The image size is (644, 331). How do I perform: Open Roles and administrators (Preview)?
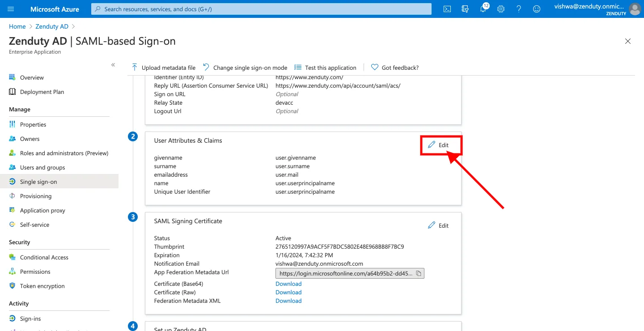pos(64,153)
